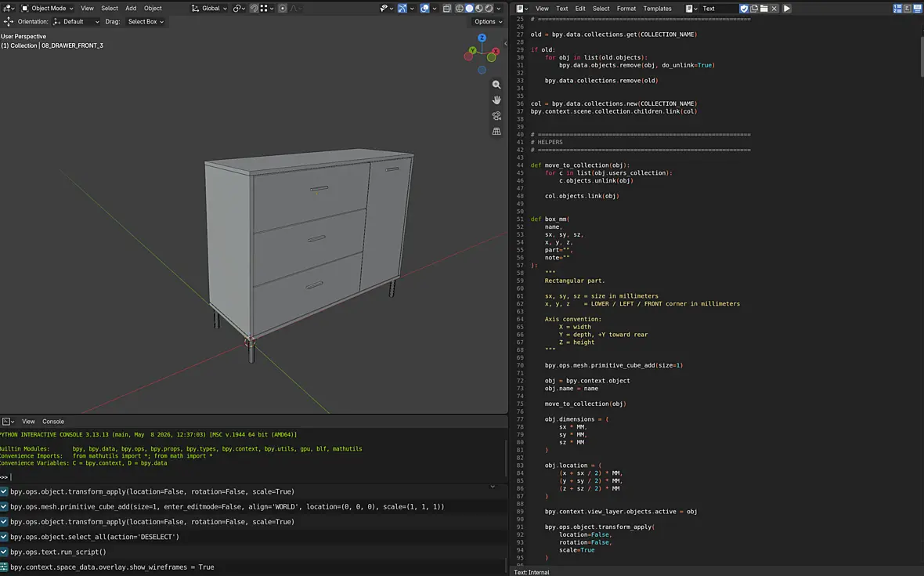Select material preview shading icon
The image size is (924, 576).
(x=479, y=9)
